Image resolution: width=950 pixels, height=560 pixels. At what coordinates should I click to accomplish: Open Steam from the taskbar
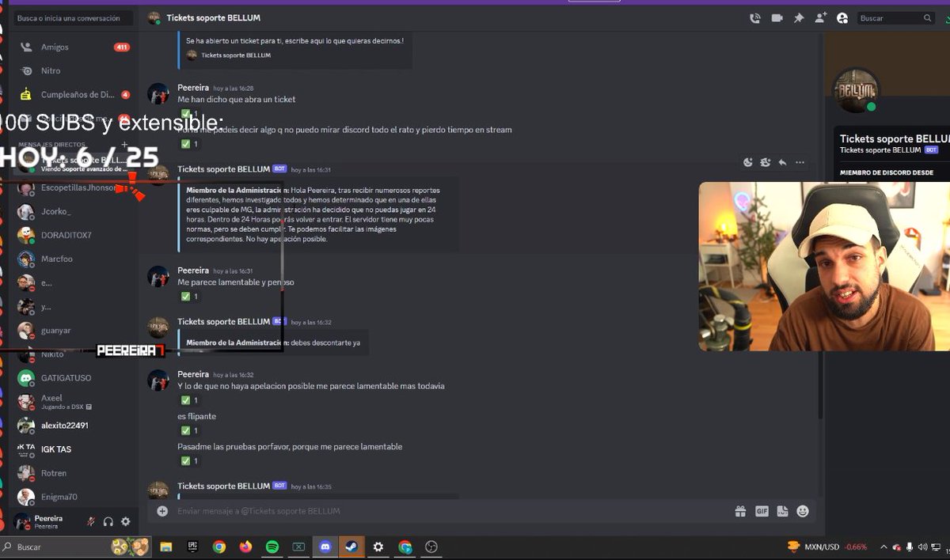351,547
